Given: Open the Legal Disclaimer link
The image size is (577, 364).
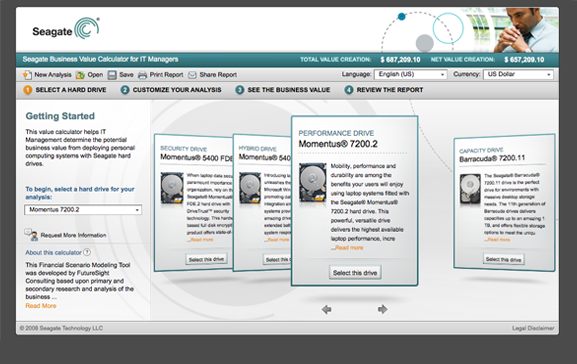Looking at the screenshot, I should point(533,328).
